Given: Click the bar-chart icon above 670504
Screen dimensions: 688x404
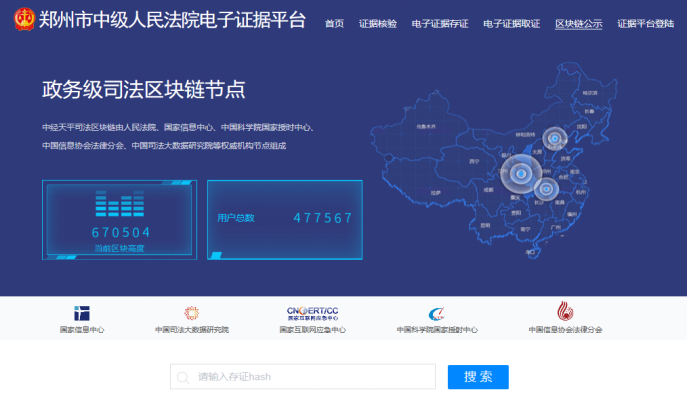Looking at the screenshot, I should point(120,204).
